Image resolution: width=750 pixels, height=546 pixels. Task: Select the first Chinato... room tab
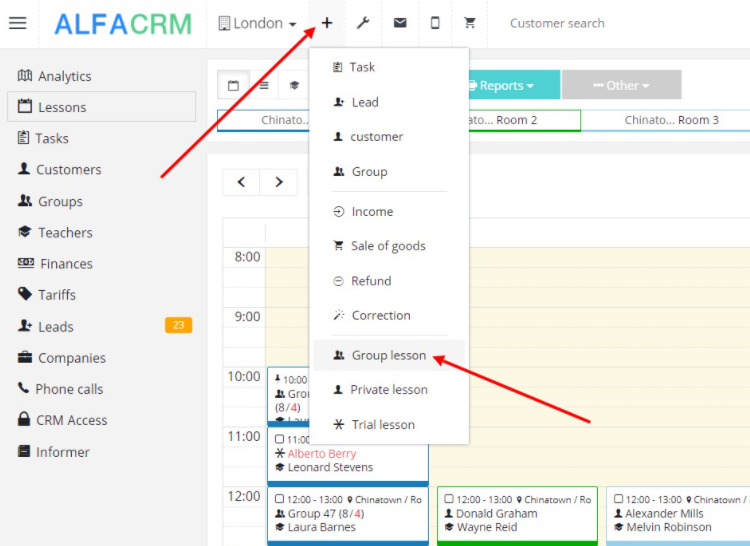click(x=264, y=120)
